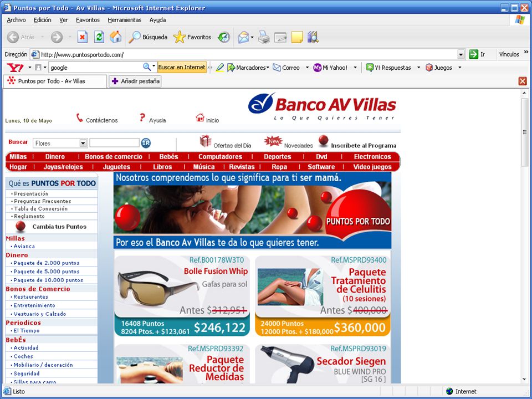This screenshot has width=532, height=399.
Task: Click the round blue IR search button
Action: click(146, 143)
